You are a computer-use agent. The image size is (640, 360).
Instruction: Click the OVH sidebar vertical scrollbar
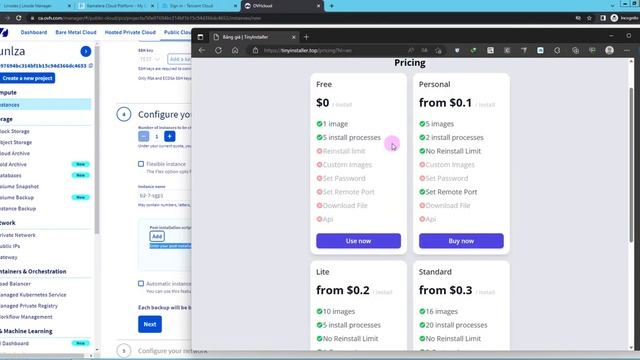(x=97, y=139)
